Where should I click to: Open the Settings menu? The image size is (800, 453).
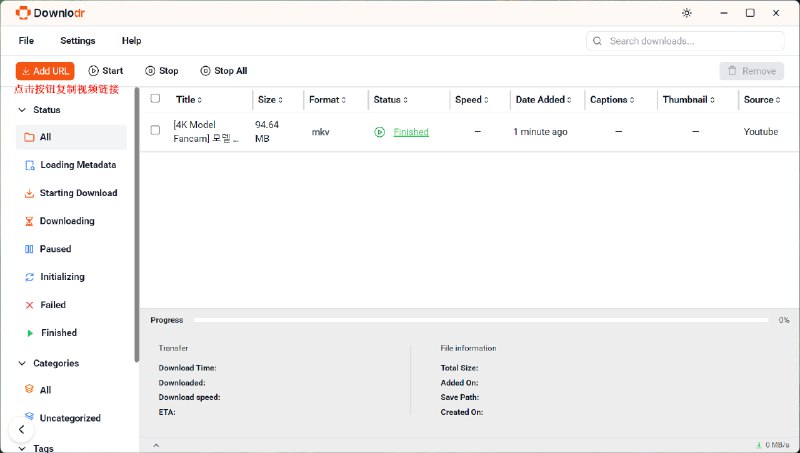point(77,41)
